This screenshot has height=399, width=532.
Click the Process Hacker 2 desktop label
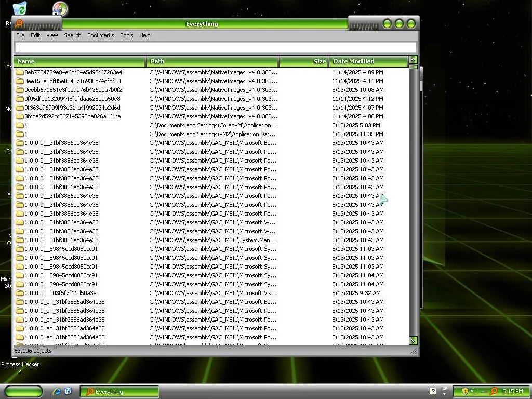click(x=20, y=367)
